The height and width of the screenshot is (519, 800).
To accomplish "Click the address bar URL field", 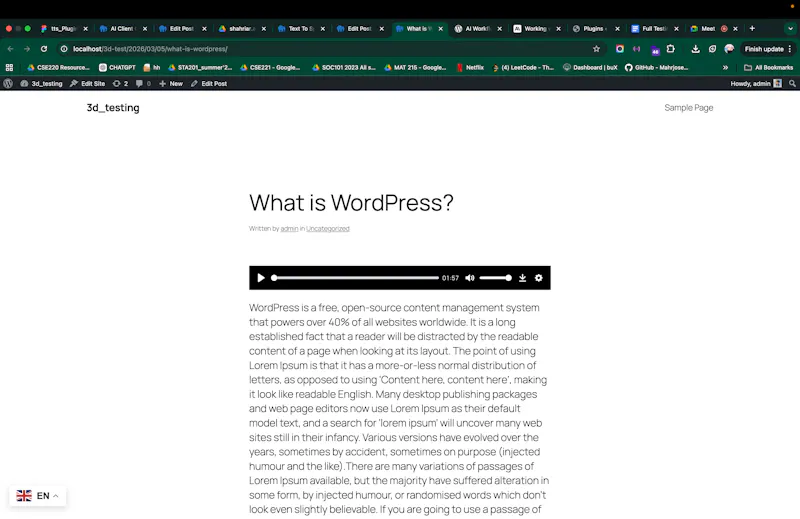I will [x=327, y=49].
